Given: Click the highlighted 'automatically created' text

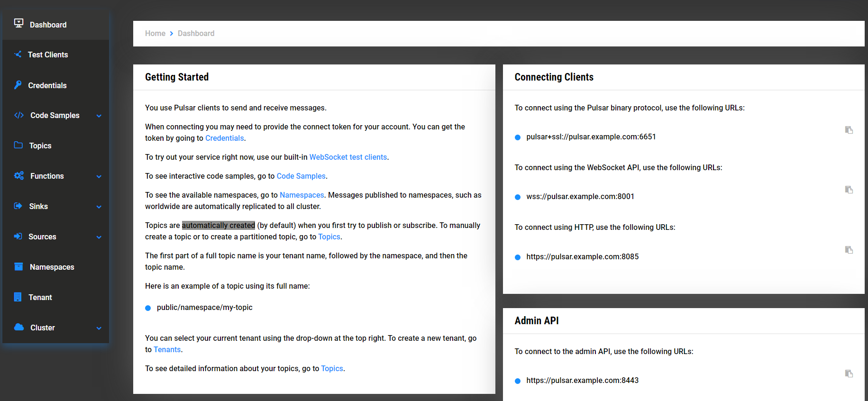Looking at the screenshot, I should pyautogui.click(x=219, y=225).
